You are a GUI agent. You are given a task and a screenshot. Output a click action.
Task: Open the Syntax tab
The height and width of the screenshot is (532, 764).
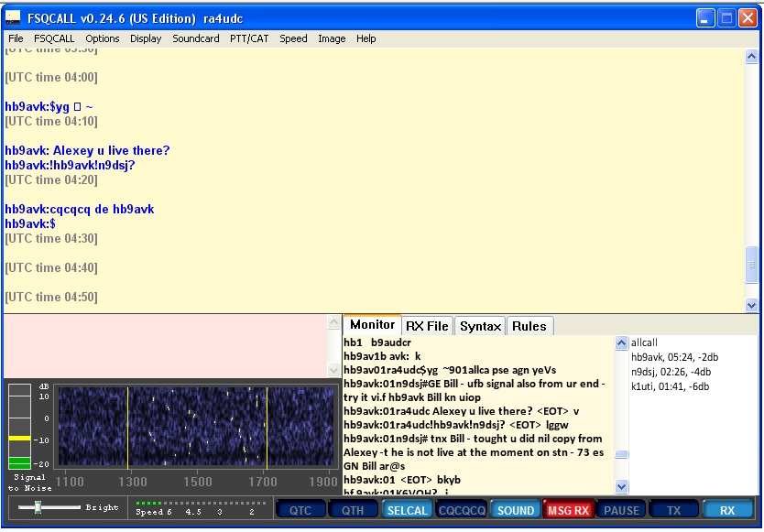(480, 326)
